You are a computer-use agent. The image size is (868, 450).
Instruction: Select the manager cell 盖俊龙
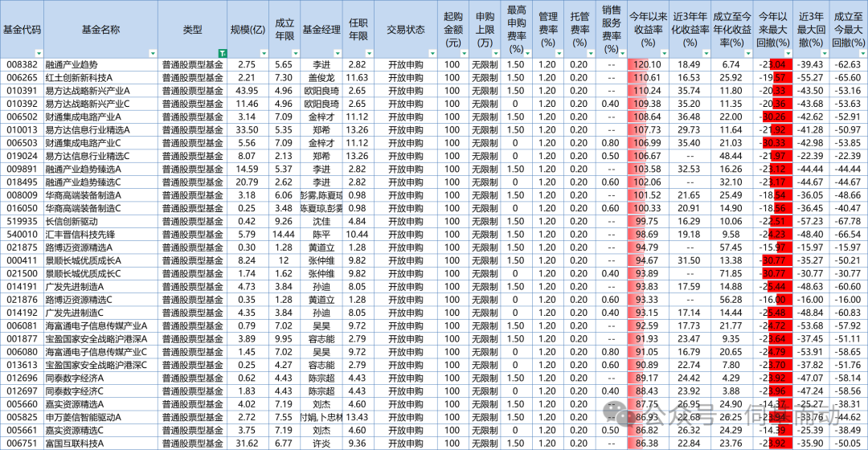click(x=321, y=78)
